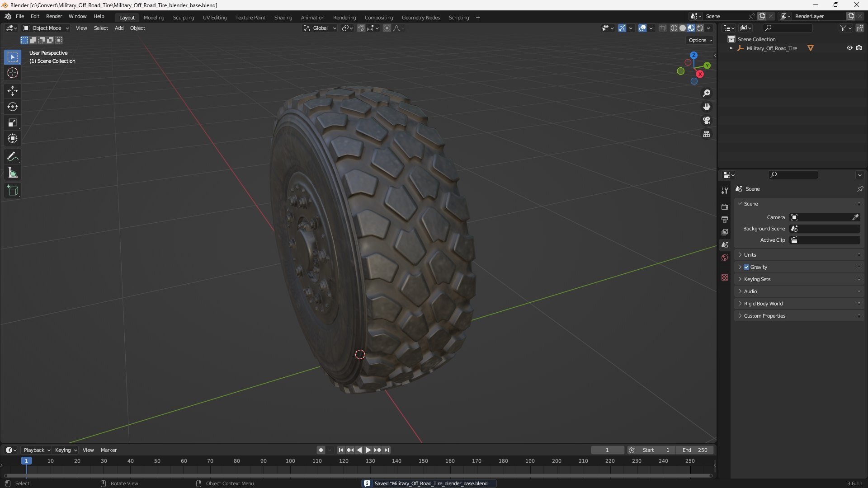Image resolution: width=868 pixels, height=488 pixels.
Task: Open World properties tab icon
Action: [x=725, y=258]
